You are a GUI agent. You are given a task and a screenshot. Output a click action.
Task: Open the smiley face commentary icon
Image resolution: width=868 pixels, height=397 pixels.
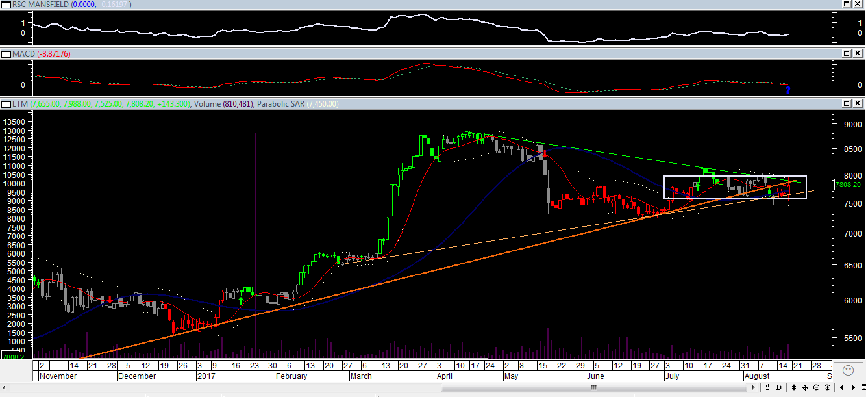[x=847, y=370]
